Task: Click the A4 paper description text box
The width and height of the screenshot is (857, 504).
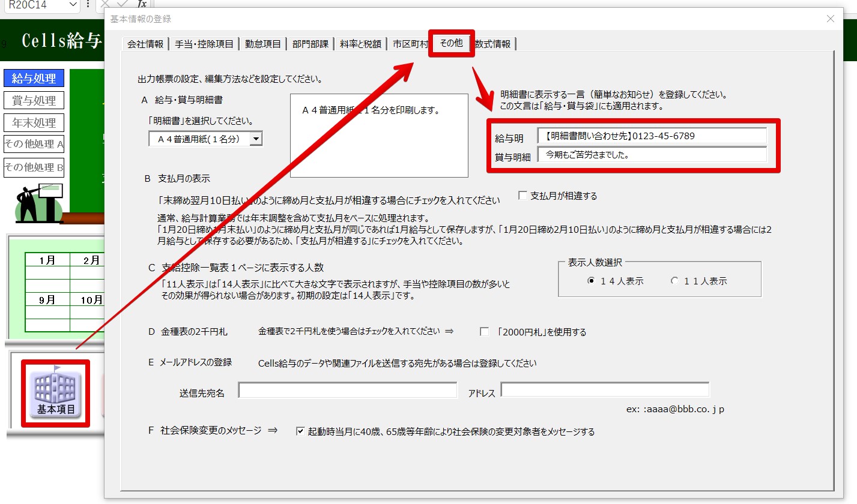Action: 379,136
